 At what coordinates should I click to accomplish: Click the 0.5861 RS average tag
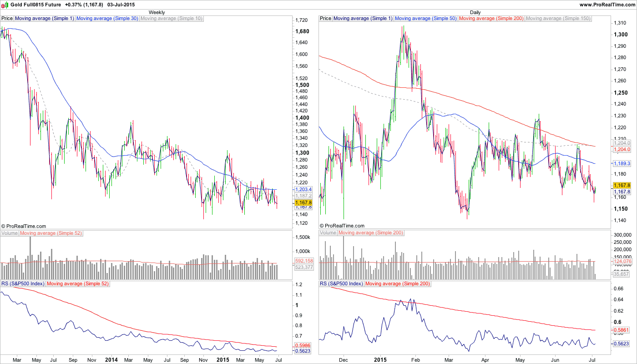coord(621,329)
